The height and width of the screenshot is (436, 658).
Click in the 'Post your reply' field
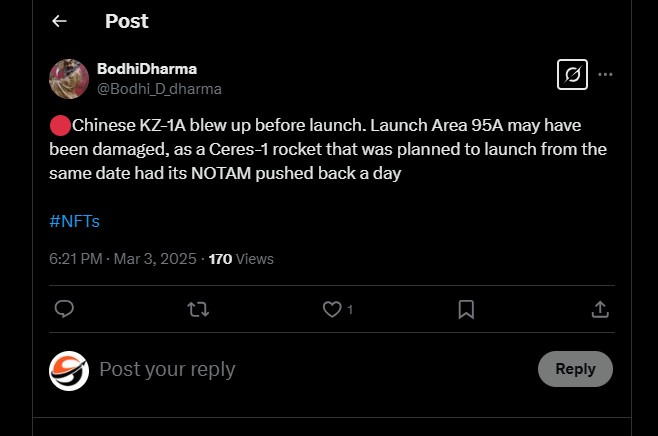(300, 369)
